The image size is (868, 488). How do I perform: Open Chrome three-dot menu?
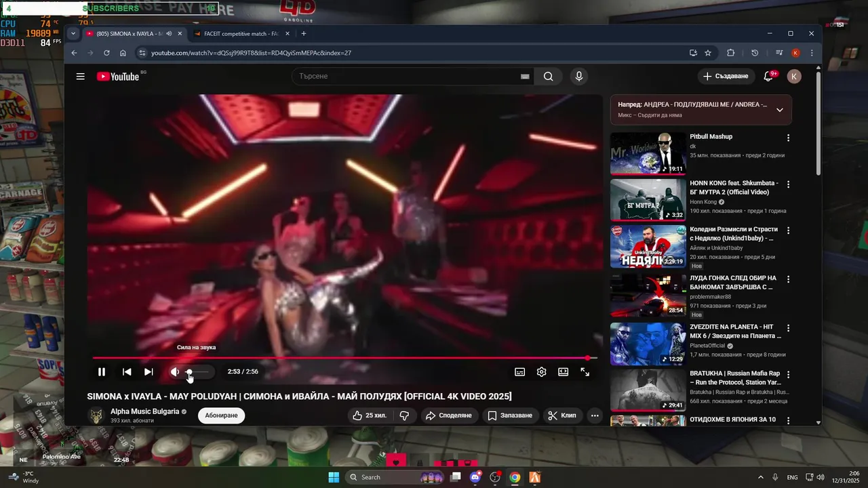coord(812,53)
